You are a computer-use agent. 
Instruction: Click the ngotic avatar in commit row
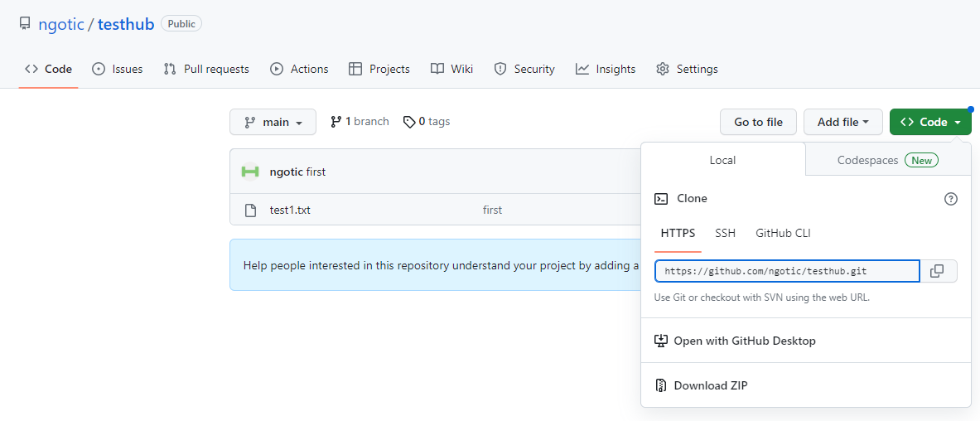click(x=250, y=172)
